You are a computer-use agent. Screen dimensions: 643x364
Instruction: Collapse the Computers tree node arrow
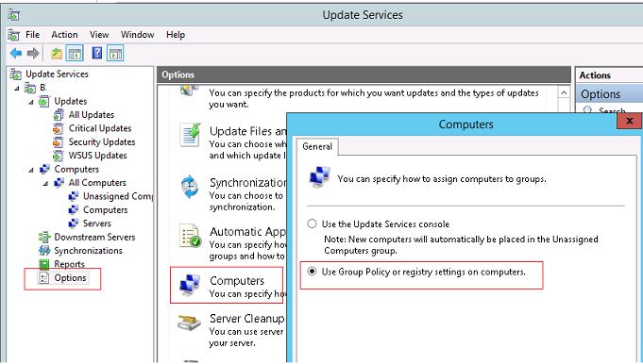pos(31,170)
